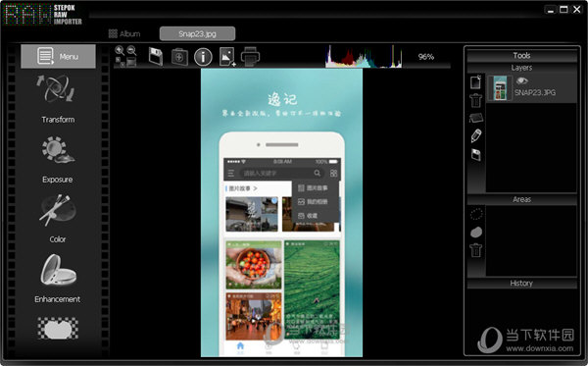Viewport: 588px width, 366px height.
Task: Zoom in with the magnifier plus icon
Action: [x=120, y=51]
